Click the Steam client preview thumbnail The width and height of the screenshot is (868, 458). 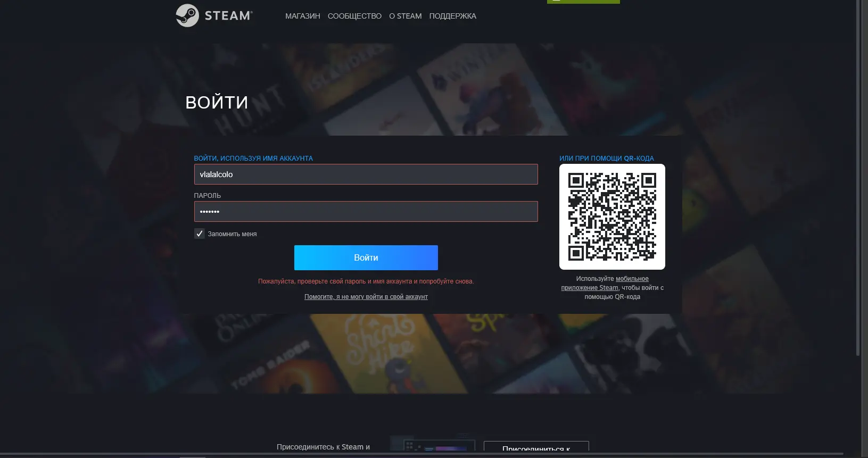(432, 445)
